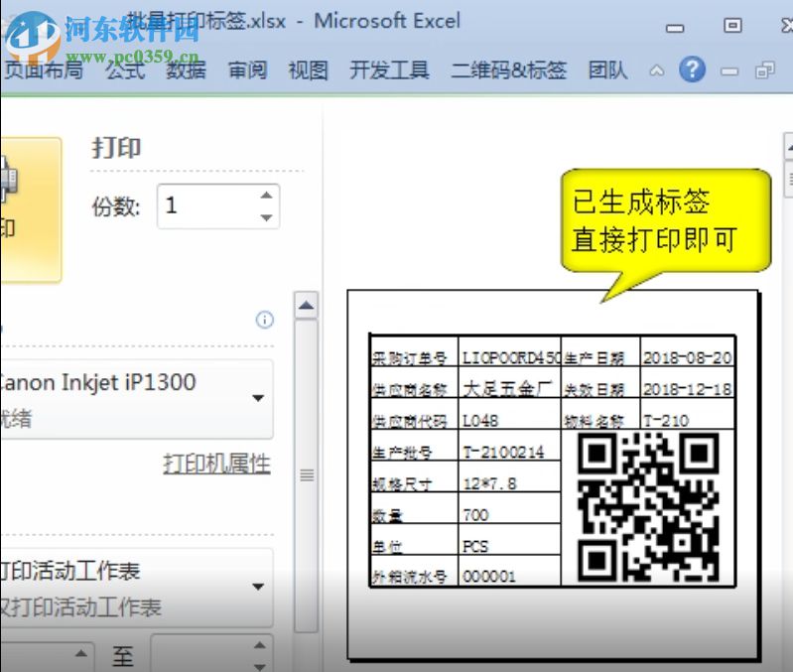Click the value 2018-08-20 in the preview
This screenshot has width=793, height=672.
click(x=688, y=358)
